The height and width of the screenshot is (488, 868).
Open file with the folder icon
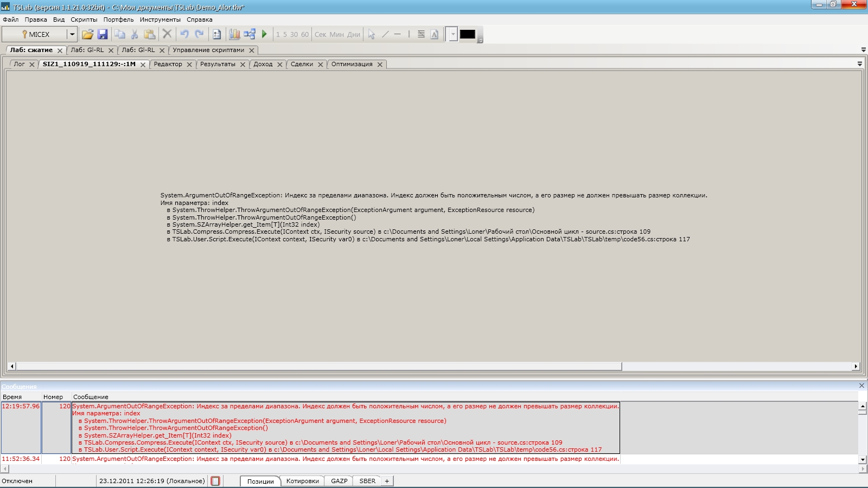pos(87,34)
